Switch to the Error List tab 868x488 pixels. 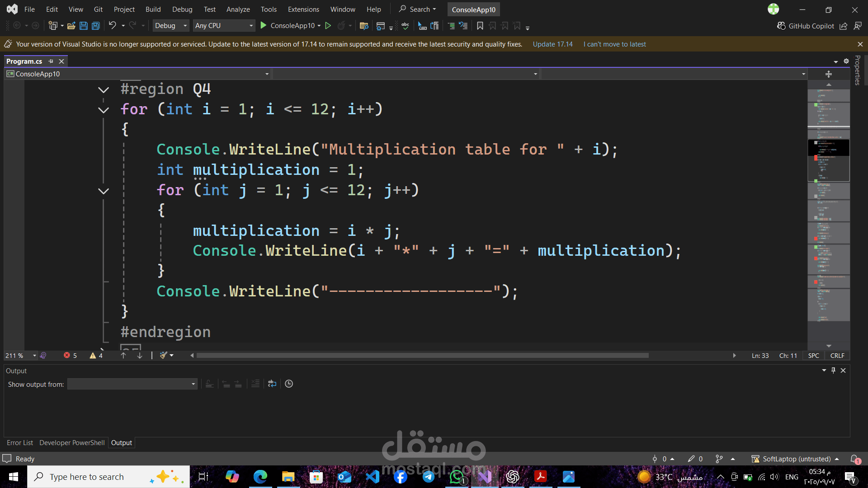point(20,443)
